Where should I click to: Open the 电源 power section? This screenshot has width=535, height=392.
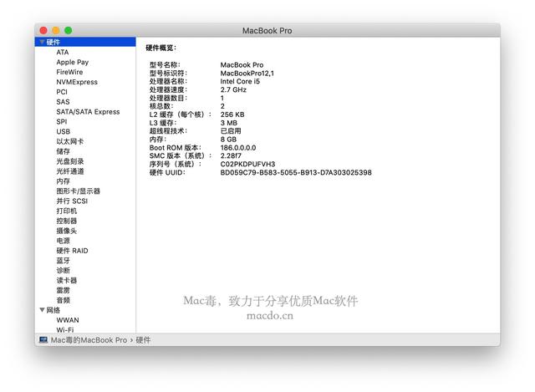(x=64, y=241)
